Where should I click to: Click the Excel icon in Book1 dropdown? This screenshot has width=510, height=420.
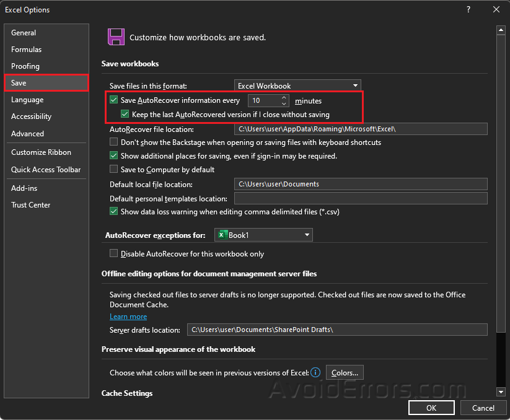click(222, 235)
